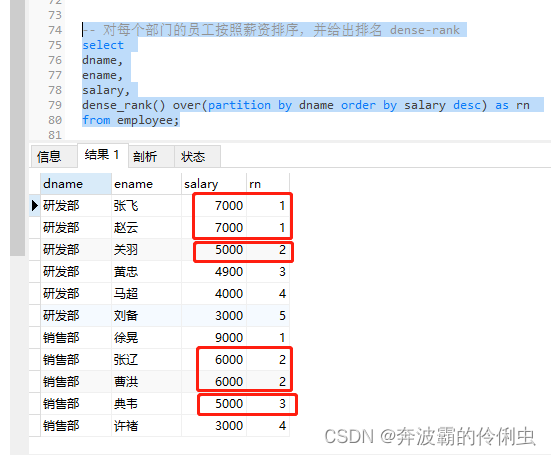Click the ename column header
The height and width of the screenshot is (455, 551).
point(147,184)
